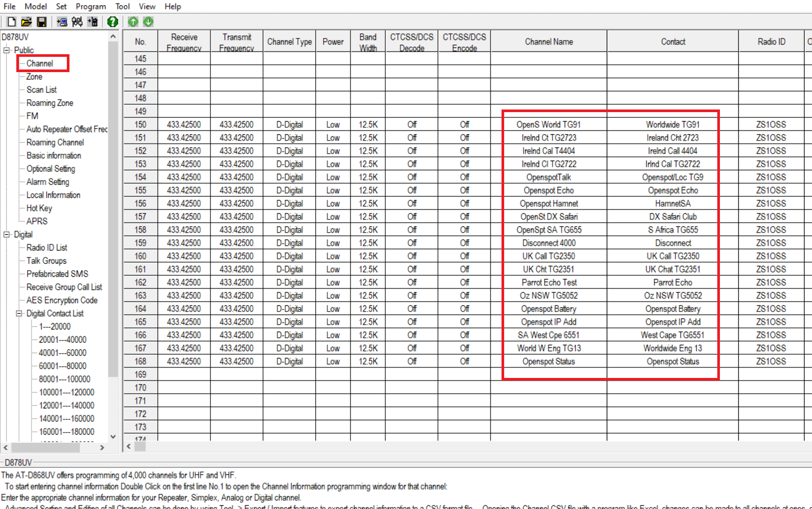Read data from radio to computer
The height and width of the screenshot is (509, 812).
62,22
